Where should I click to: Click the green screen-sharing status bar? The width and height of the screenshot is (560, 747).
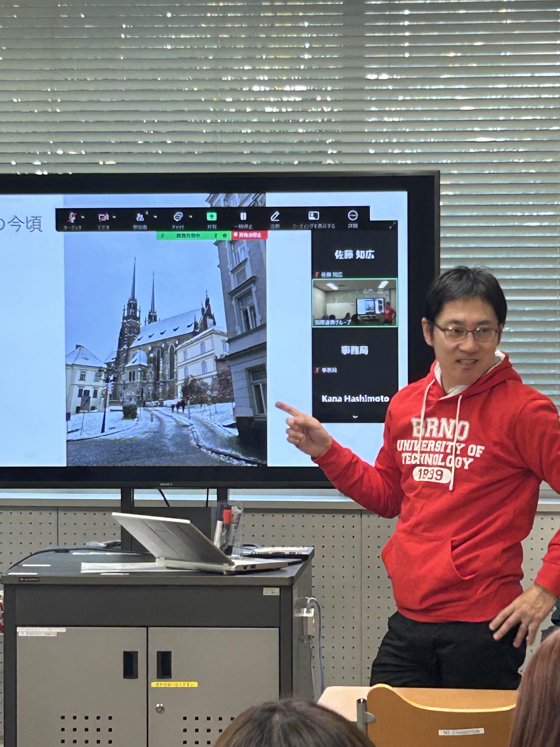click(x=194, y=235)
